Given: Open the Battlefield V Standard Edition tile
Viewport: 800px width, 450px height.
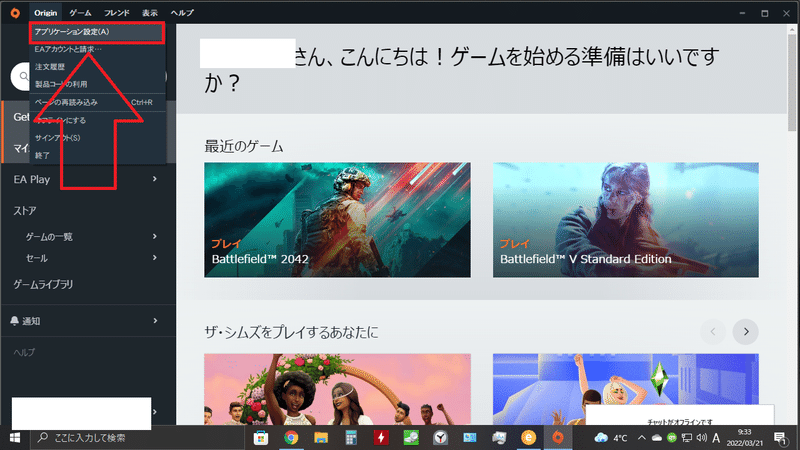Looking at the screenshot, I should (x=626, y=220).
